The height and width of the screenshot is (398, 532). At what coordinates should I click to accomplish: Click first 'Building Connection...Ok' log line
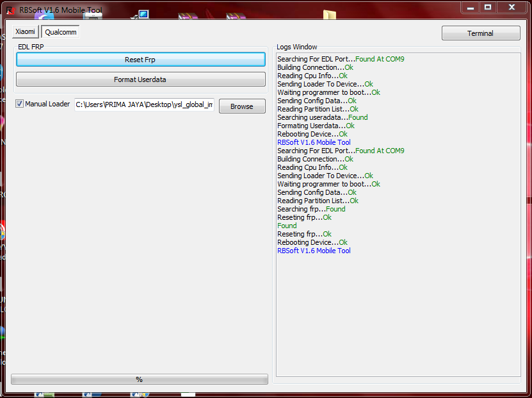coord(315,67)
